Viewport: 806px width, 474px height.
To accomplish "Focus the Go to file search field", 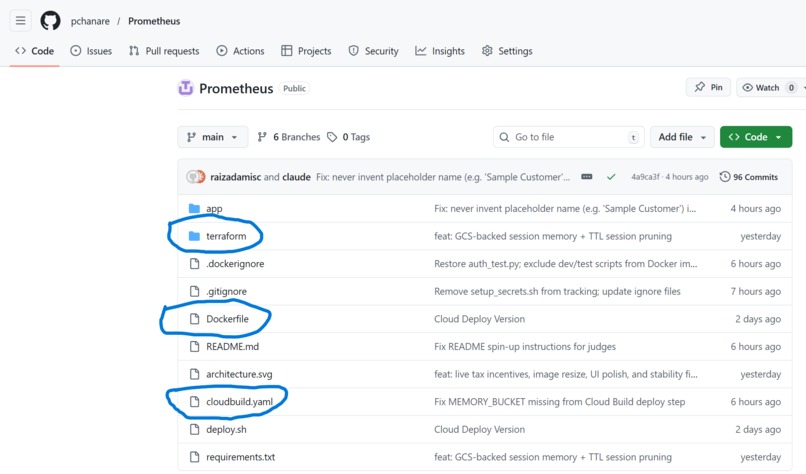I will click(569, 137).
